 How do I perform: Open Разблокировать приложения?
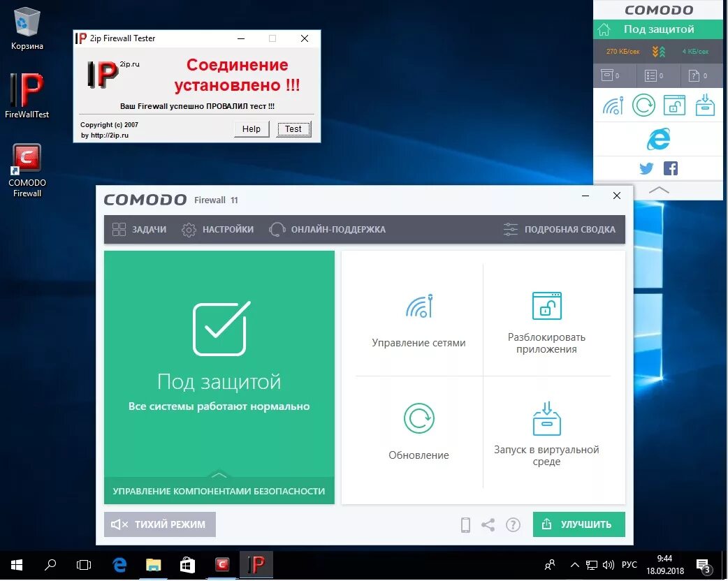coord(547,318)
